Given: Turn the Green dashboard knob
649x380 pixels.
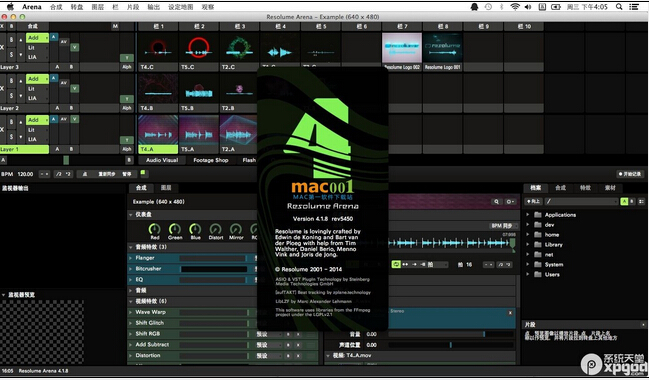Looking at the screenshot, I should pyautogui.click(x=175, y=228).
